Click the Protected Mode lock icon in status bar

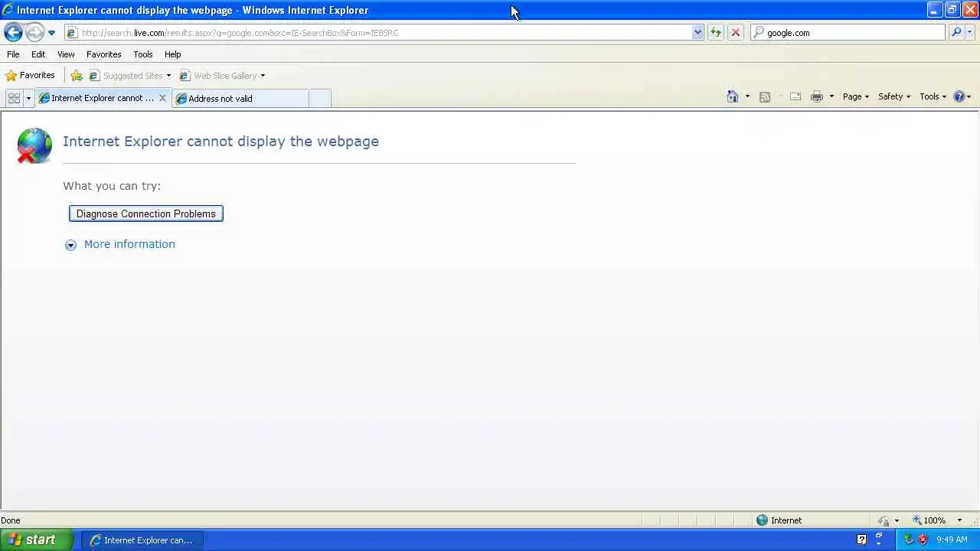884,520
